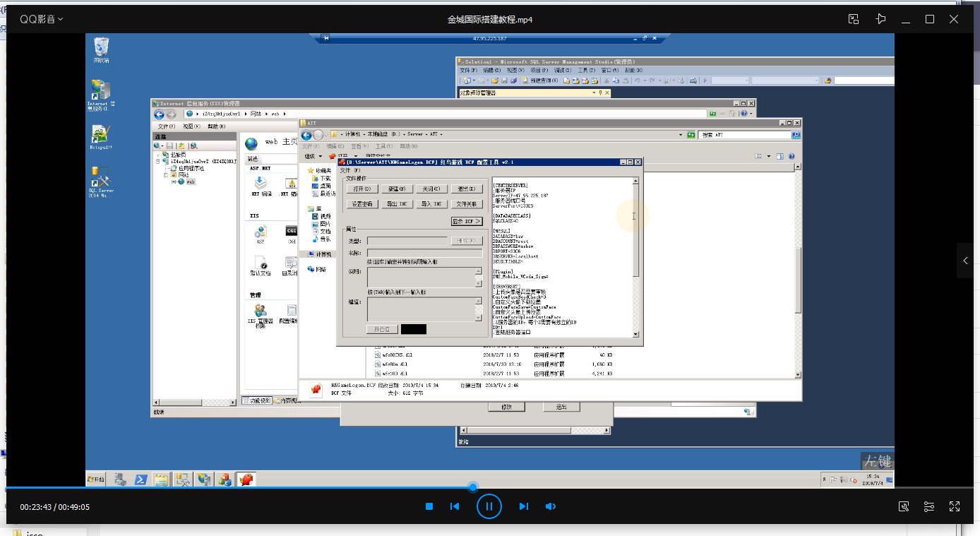Viewport: 980px width, 536px height.
Task: Switch the player to mini mode
Action: 854,19
